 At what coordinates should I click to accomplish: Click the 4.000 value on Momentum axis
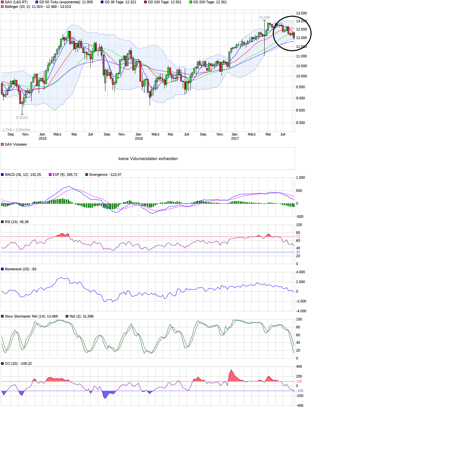click(300, 272)
